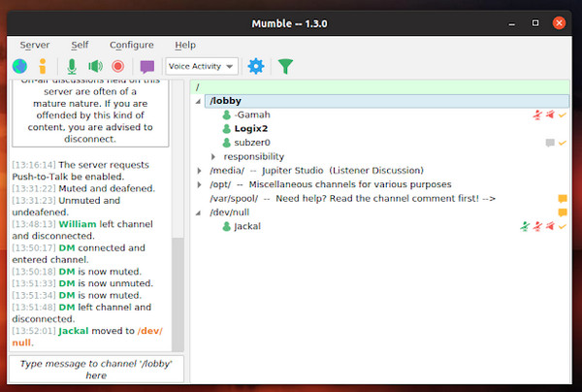Open /var/spool/ channel comment bubble
The height and width of the screenshot is (392, 582).
(x=563, y=199)
